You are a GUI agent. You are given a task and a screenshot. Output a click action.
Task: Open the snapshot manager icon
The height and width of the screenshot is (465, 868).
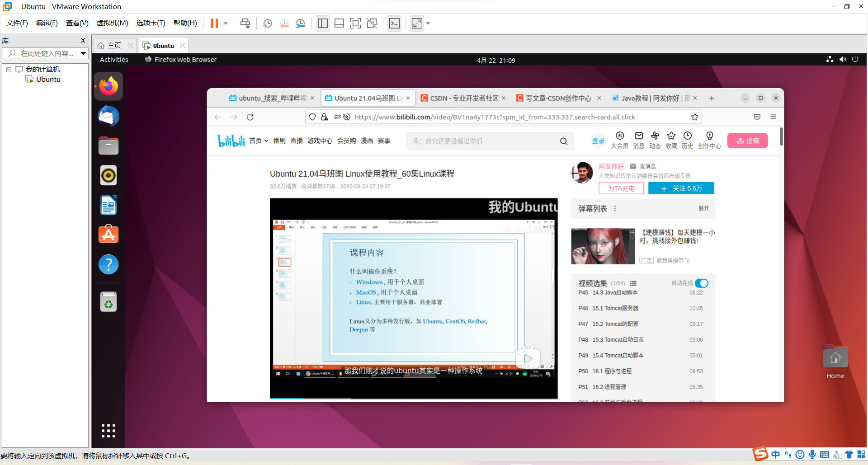300,23
